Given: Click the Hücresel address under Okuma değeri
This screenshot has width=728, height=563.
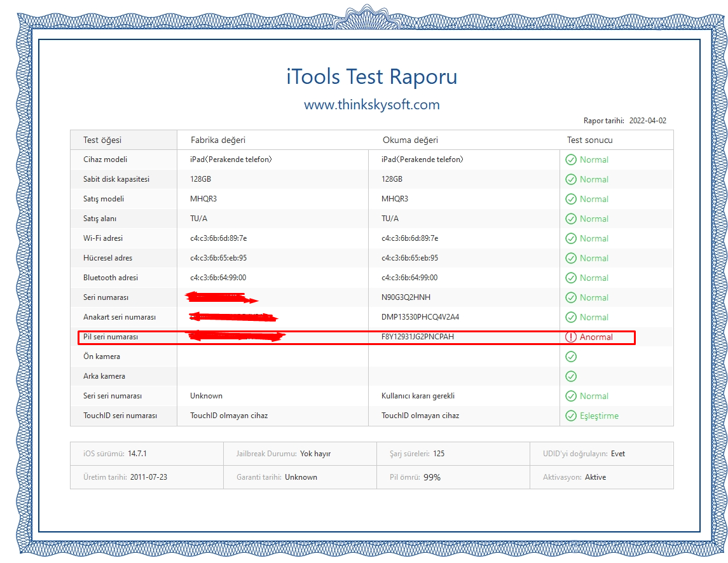Looking at the screenshot, I should (409, 258).
